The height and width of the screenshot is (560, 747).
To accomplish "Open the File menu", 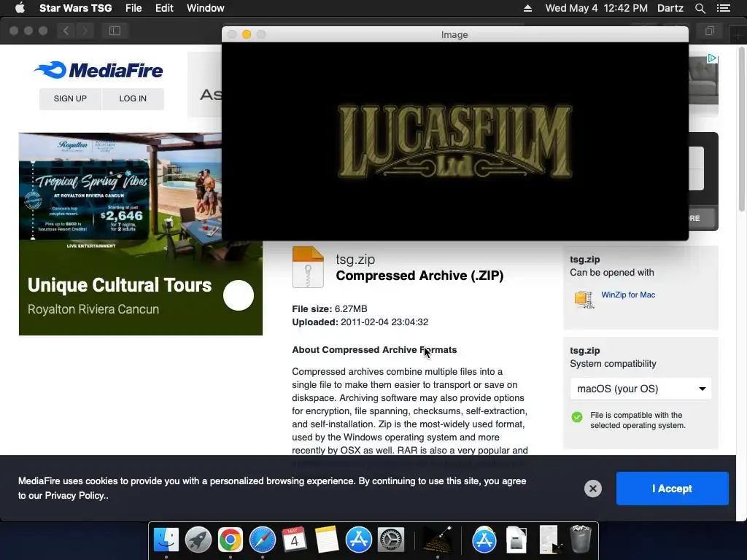I will pyautogui.click(x=133, y=8).
